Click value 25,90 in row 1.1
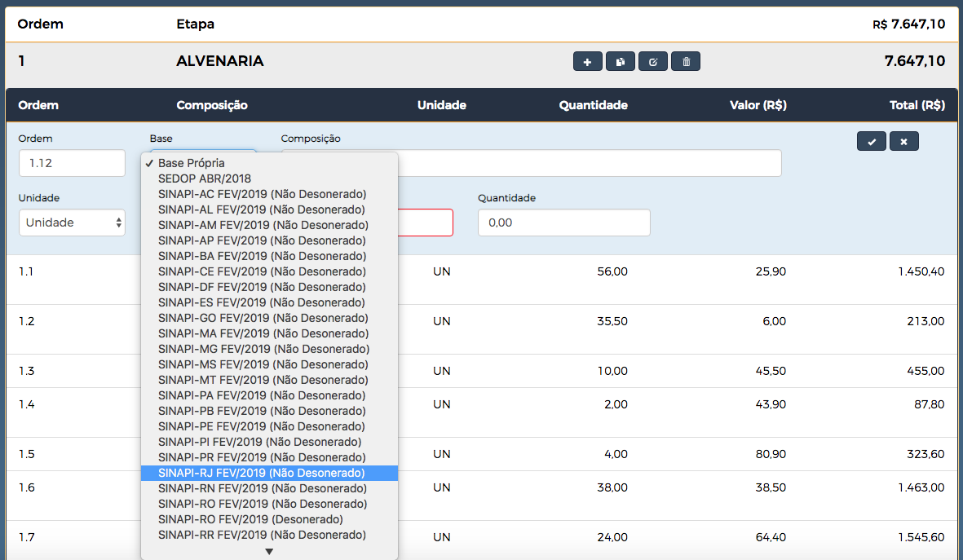Screen dimensions: 963x560 [x=771, y=271]
